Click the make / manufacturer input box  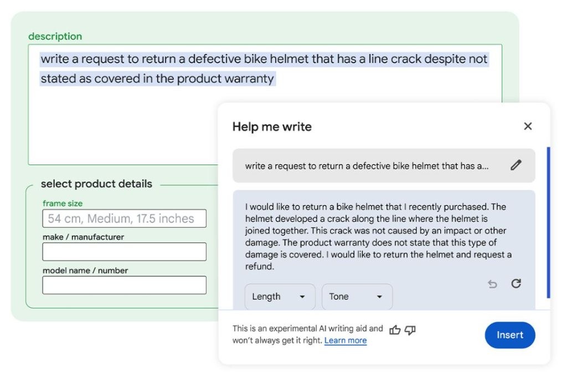point(124,252)
